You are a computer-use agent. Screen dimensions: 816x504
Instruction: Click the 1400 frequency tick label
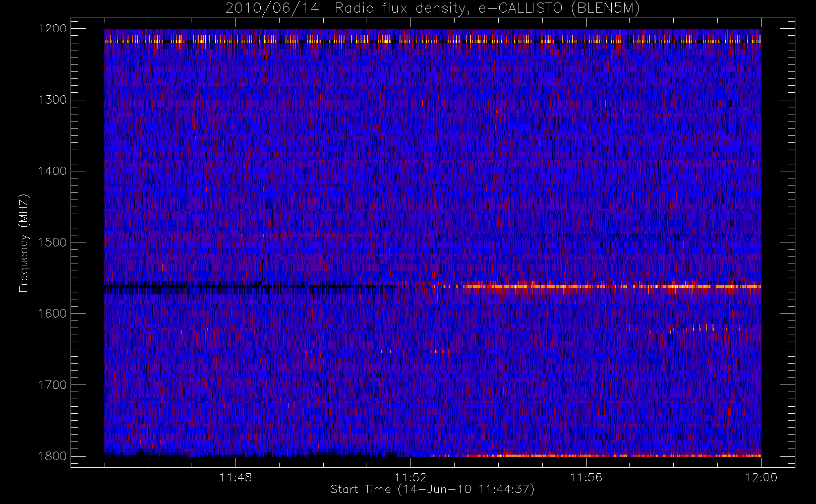[52, 171]
